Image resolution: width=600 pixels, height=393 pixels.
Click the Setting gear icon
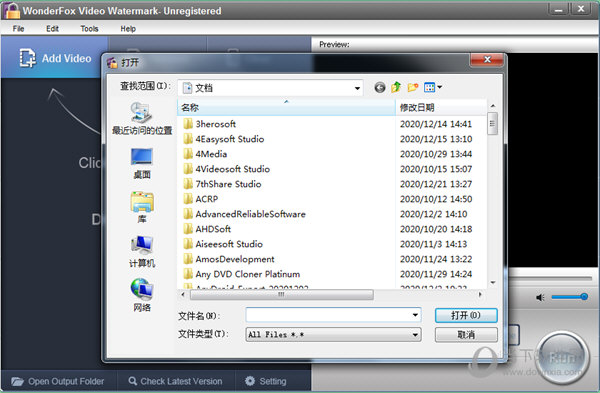250,381
